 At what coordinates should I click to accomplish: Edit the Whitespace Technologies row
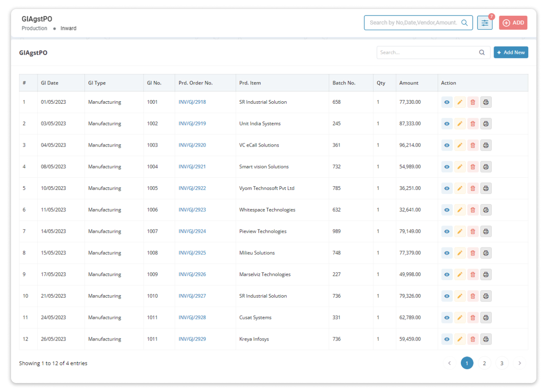click(460, 210)
